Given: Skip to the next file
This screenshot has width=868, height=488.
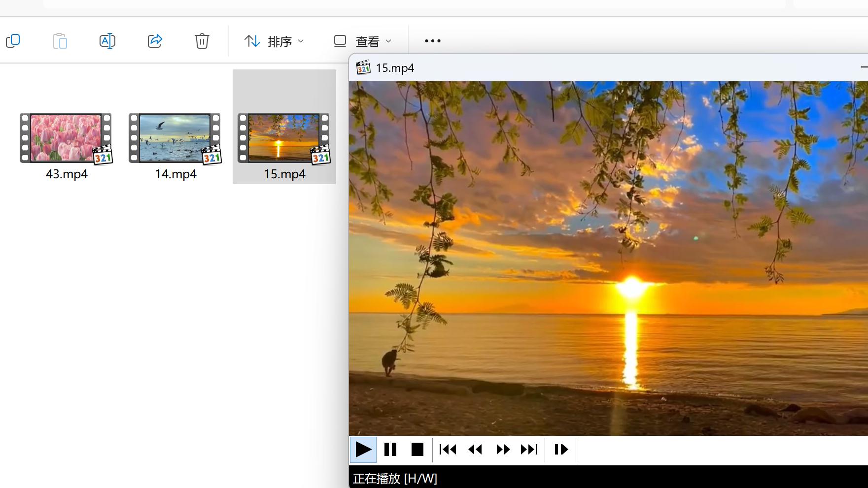Looking at the screenshot, I should 529,449.
